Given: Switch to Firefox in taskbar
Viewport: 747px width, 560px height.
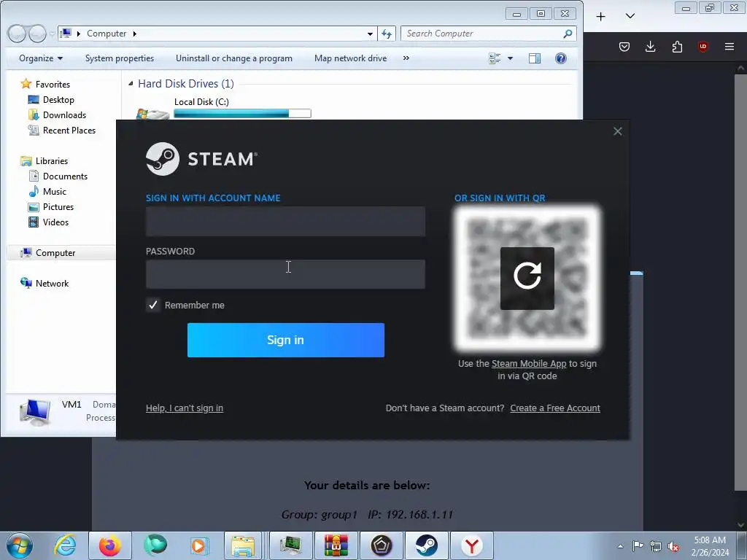Looking at the screenshot, I should pyautogui.click(x=109, y=545).
